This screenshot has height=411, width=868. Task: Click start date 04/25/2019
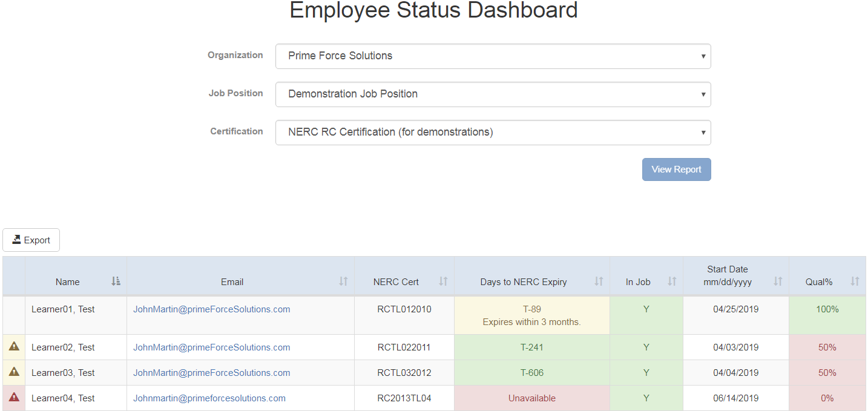tap(736, 309)
